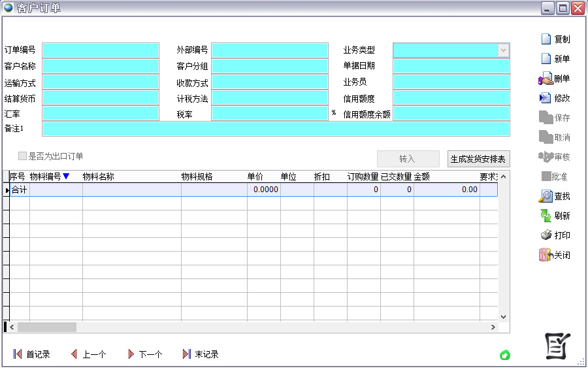The image size is (588, 368).
Task: Click the 备注1 remarks field
Action: pyautogui.click(x=275, y=129)
